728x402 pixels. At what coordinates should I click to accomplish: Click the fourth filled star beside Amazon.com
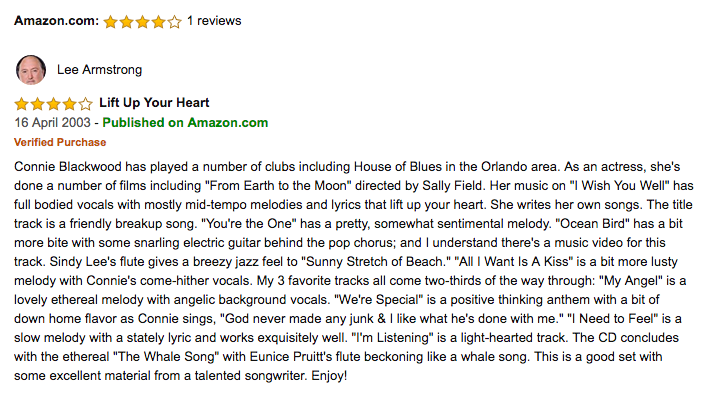click(158, 22)
